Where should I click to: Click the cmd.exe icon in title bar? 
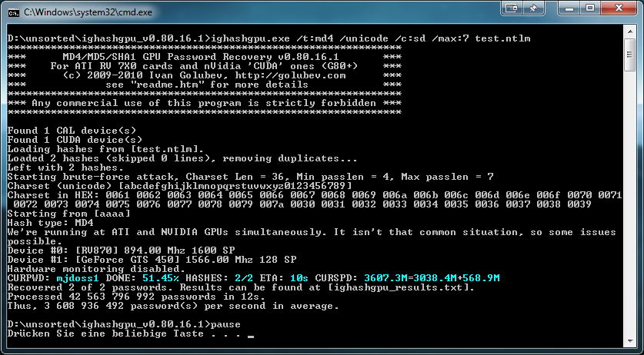click(x=14, y=13)
